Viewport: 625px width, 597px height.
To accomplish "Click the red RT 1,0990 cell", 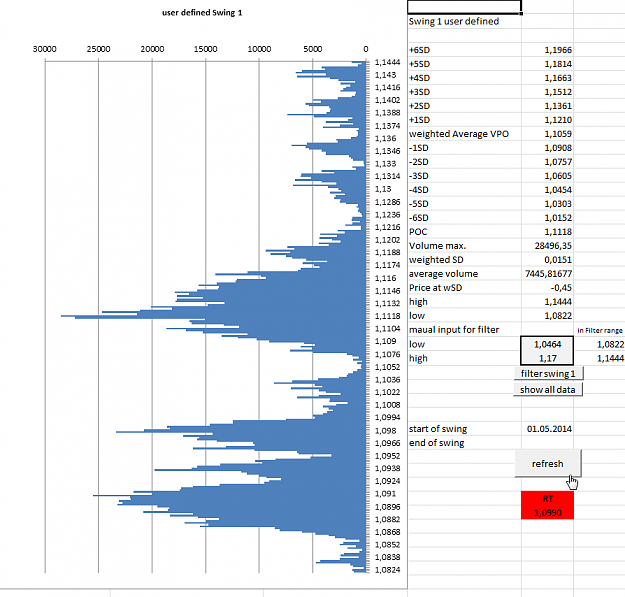I will (x=547, y=505).
